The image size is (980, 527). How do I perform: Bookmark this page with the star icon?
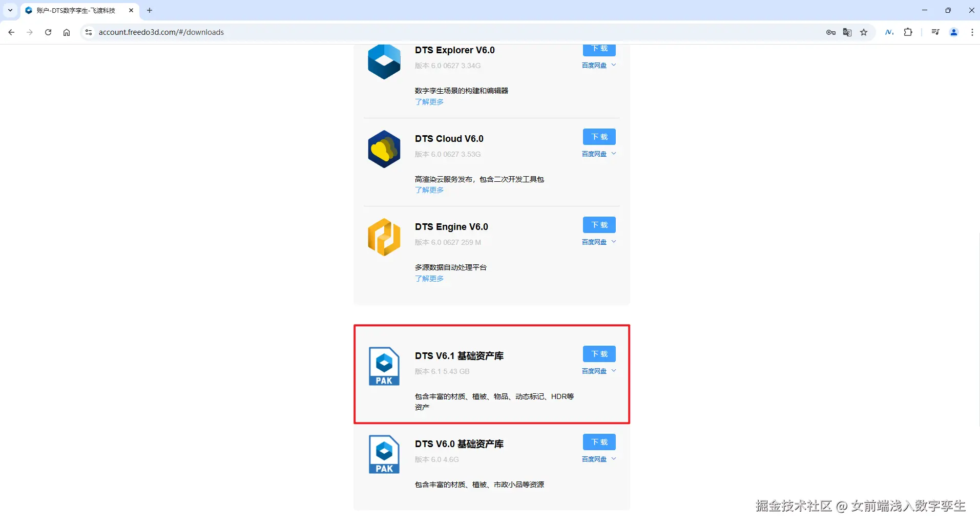[864, 32]
